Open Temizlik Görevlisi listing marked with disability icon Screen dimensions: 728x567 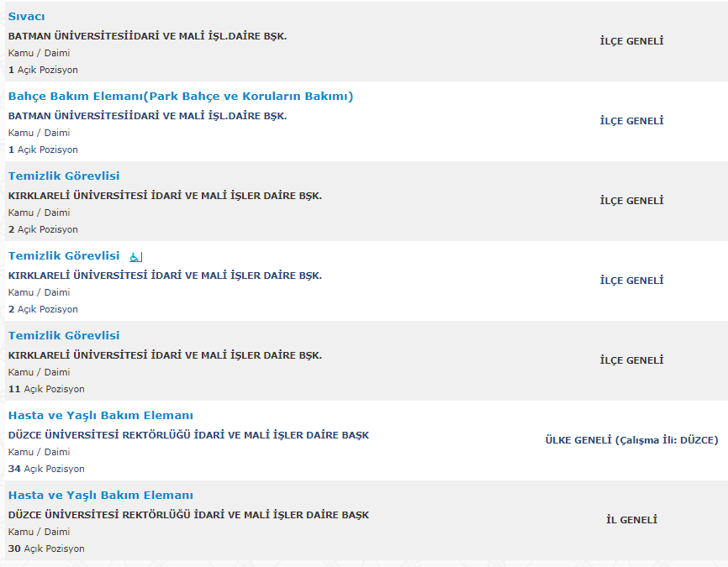[64, 255]
